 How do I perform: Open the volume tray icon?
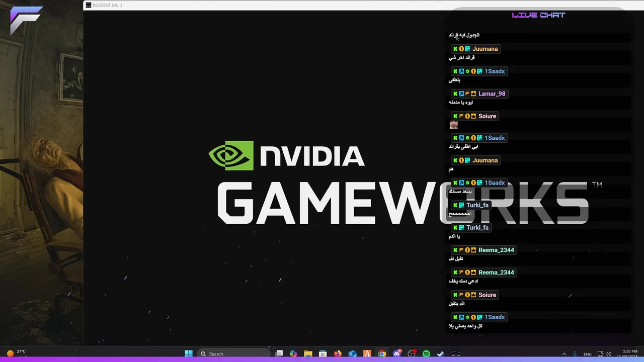point(609,354)
